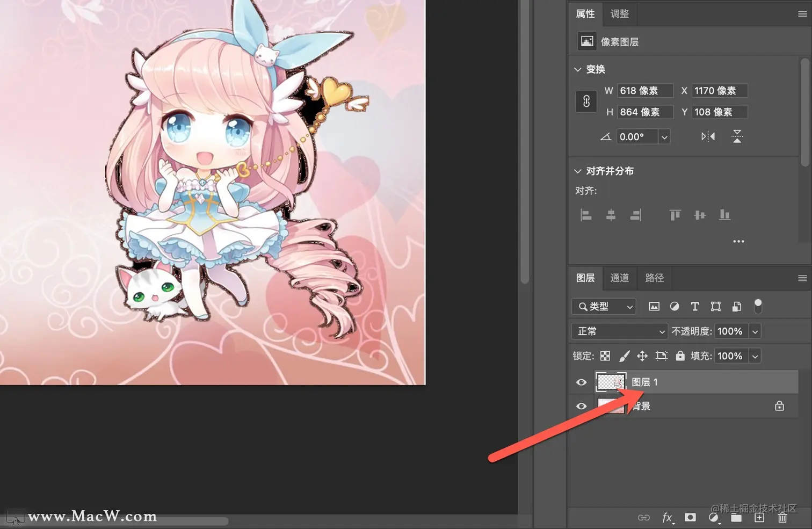Lock position move icon
The width and height of the screenshot is (812, 529).
[642, 356]
